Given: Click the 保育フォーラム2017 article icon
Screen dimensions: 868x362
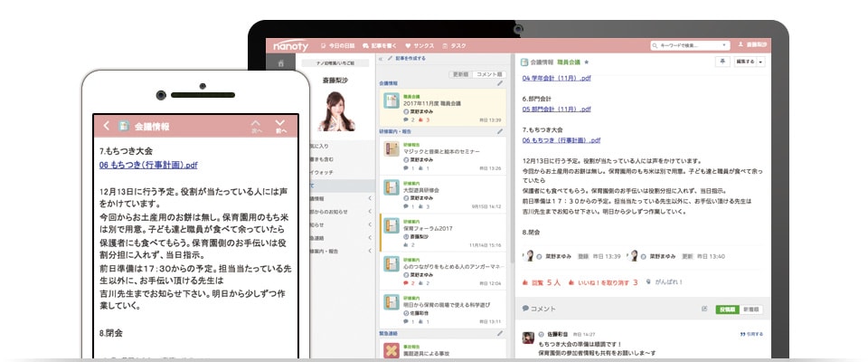Looking at the screenshot, I should point(392,225).
